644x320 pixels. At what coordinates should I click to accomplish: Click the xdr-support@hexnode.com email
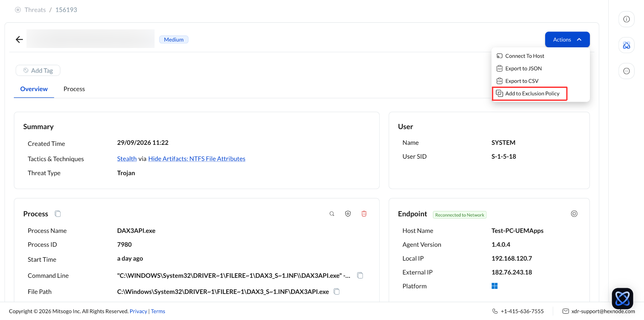pos(603,311)
